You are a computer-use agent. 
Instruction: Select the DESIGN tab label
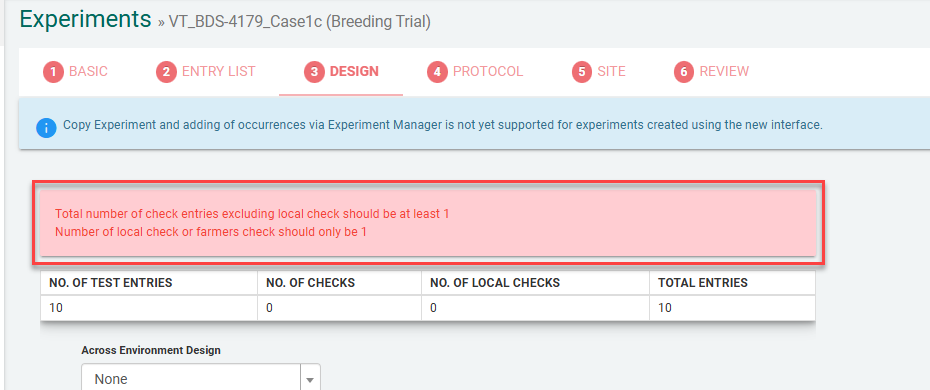point(354,72)
